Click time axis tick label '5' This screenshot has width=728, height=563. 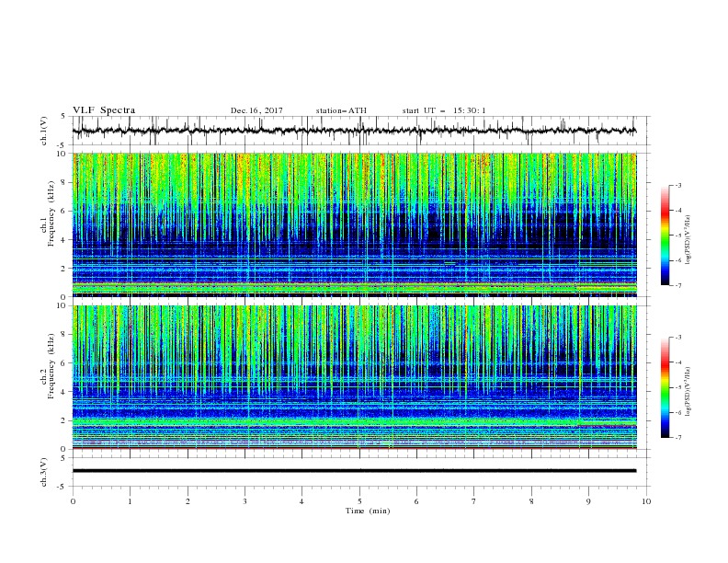click(x=359, y=501)
